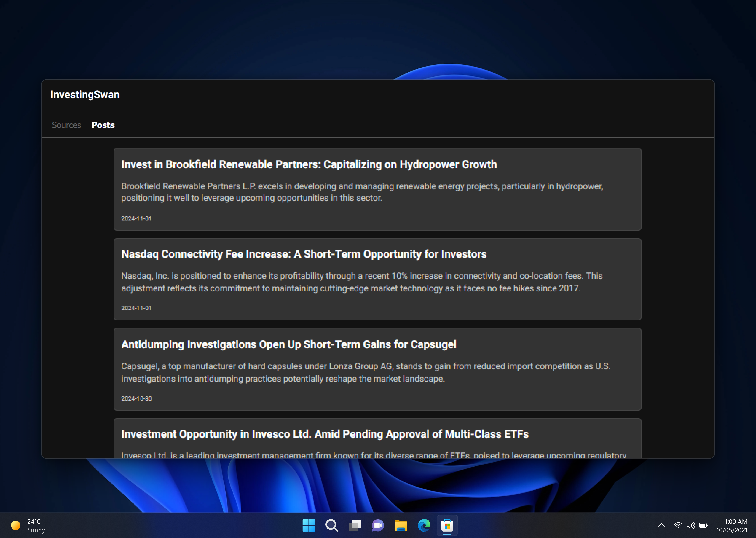Click the battery status tray icon
The height and width of the screenshot is (538, 756).
point(703,525)
